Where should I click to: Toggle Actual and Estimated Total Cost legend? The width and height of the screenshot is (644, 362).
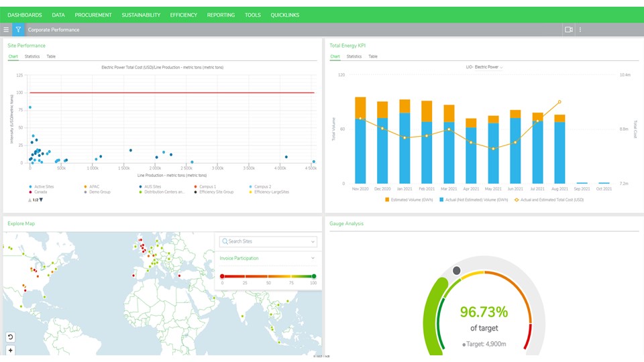click(x=549, y=200)
